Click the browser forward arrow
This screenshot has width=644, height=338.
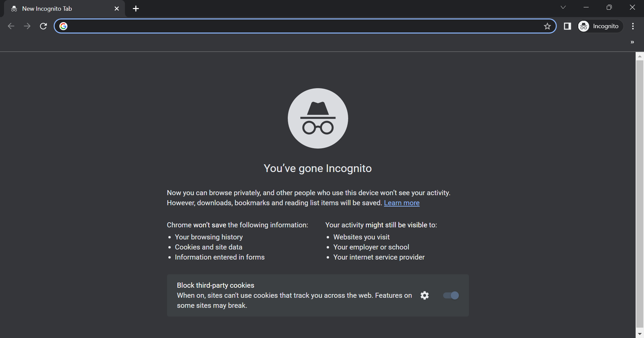pyautogui.click(x=27, y=26)
